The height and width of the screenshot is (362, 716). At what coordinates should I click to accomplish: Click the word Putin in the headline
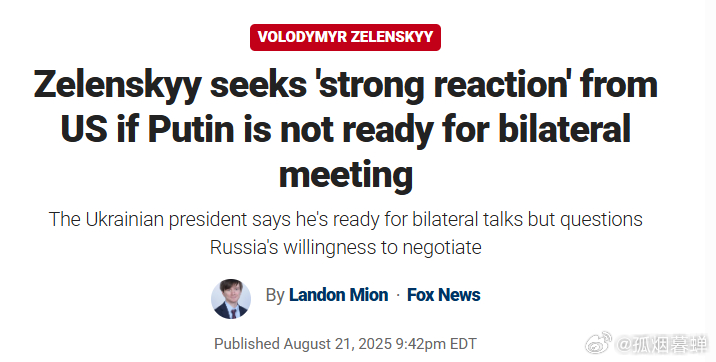tap(191, 129)
